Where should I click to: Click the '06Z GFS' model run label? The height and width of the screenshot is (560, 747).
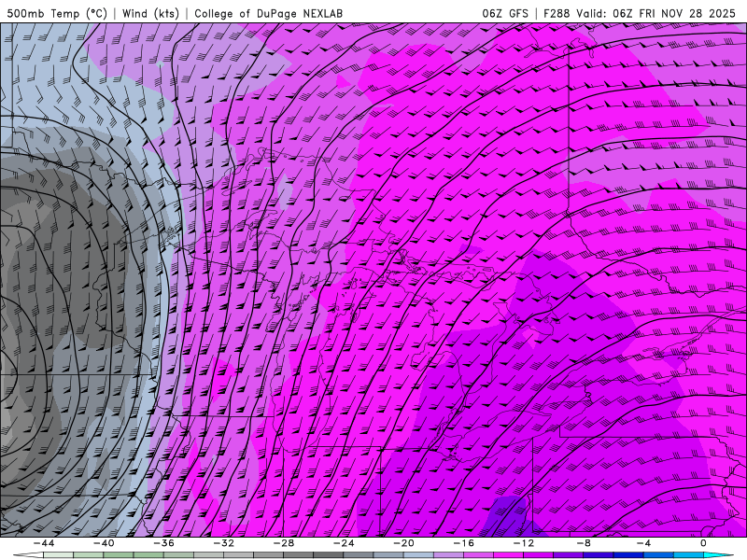[505, 13]
